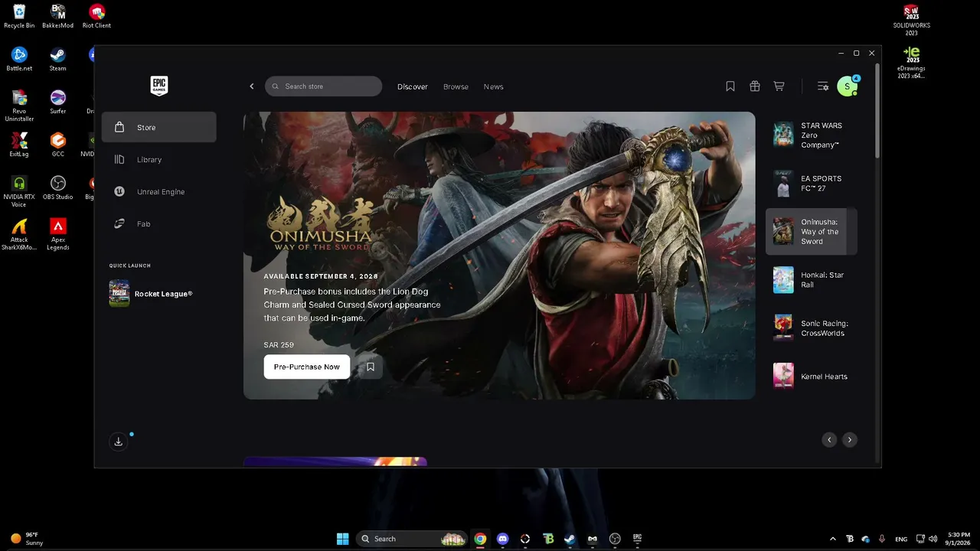Open the GCC desktop shortcut
This screenshot has height=551, width=980.
(57, 145)
